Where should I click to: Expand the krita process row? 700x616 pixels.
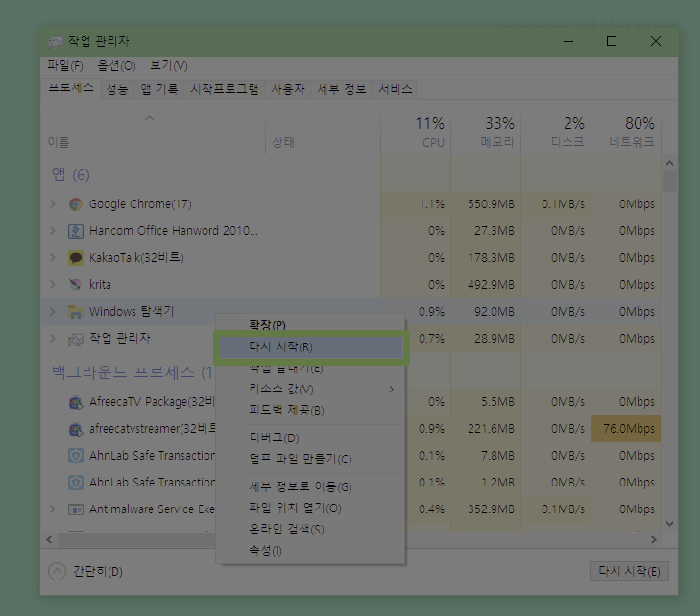pyautogui.click(x=52, y=285)
